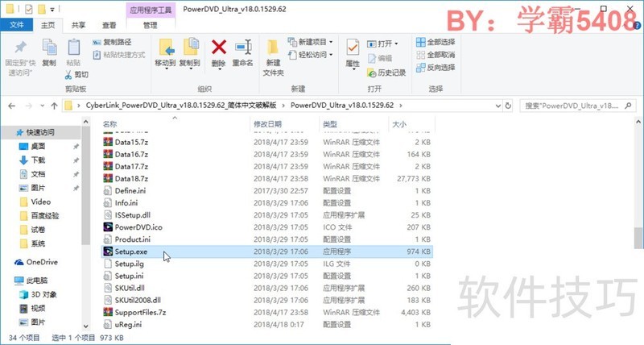Viewport: 644px width, 345px height.
Task: Click the search magnifier icon
Action: click(x=628, y=106)
